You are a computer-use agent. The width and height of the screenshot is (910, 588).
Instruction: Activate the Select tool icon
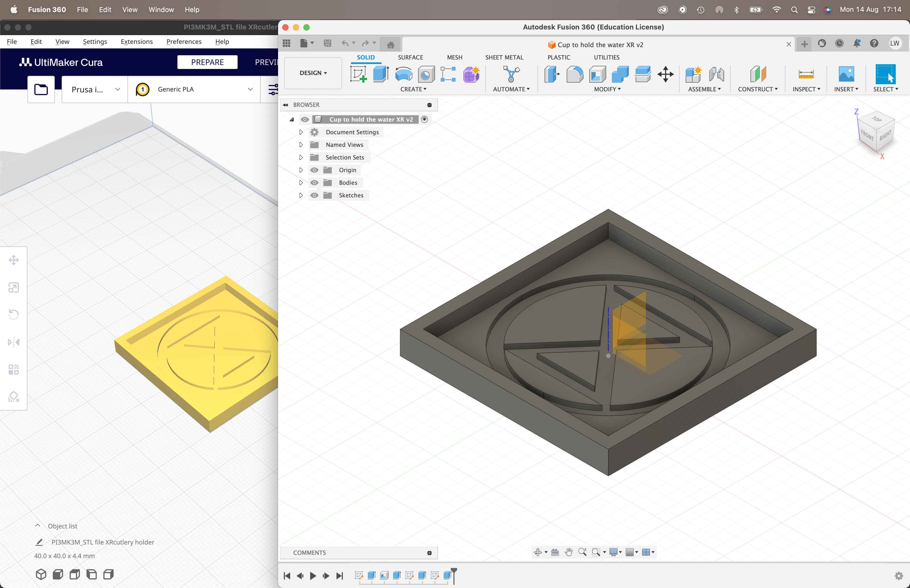[x=886, y=74]
